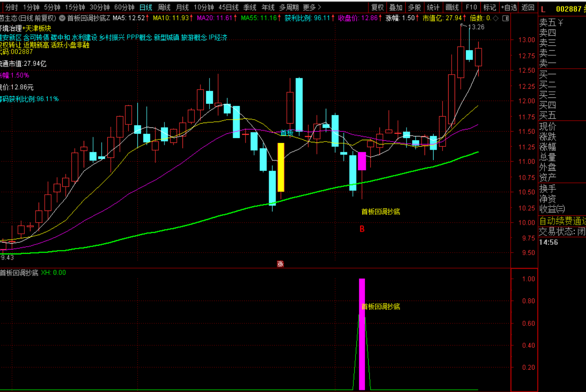586x392 pixels.
Task: Click the 9.43 low price label
Action: (7, 257)
